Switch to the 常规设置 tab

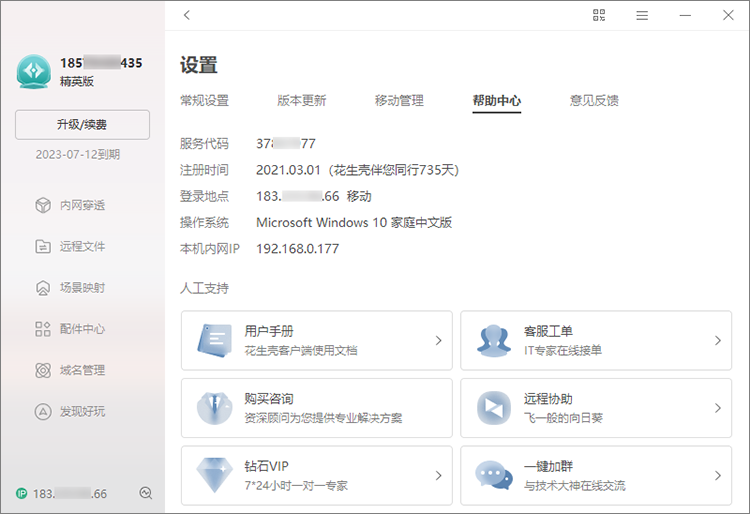[204, 100]
